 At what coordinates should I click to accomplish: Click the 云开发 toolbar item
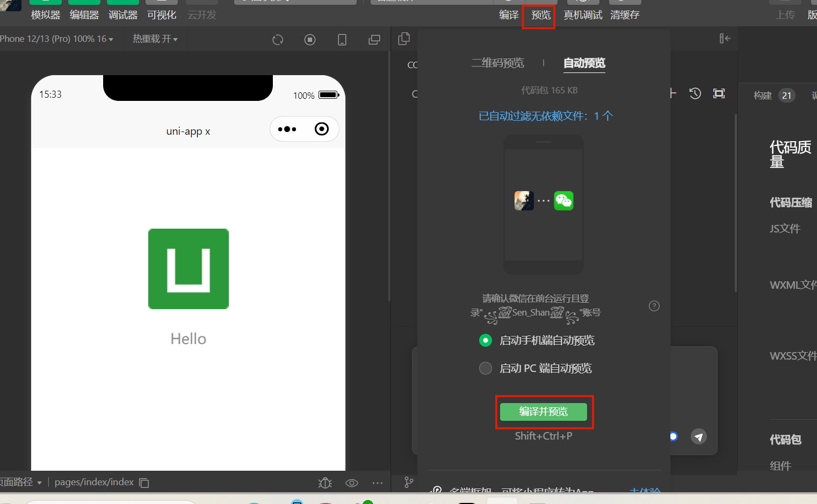coord(202,15)
